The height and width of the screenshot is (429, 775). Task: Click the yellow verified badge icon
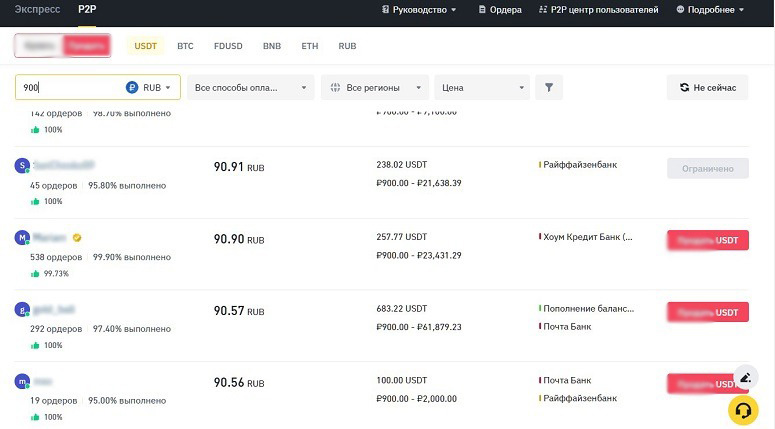[77, 238]
